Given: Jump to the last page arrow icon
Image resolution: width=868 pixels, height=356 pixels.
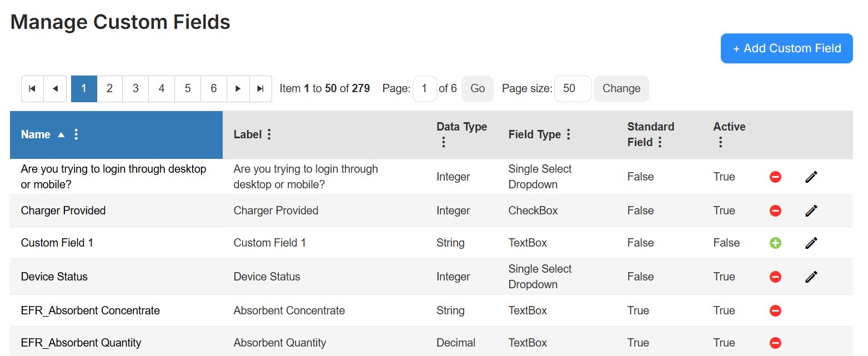Looking at the screenshot, I should [x=260, y=88].
